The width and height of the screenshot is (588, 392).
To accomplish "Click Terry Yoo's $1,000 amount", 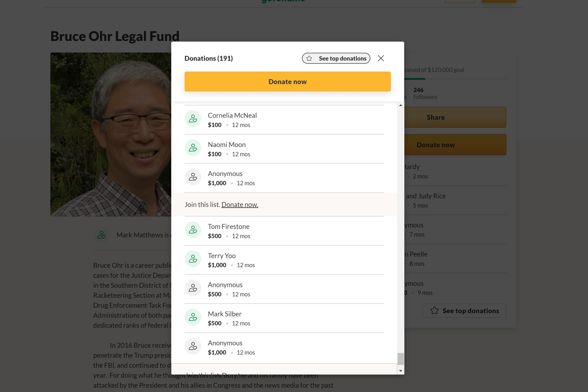I will tap(217, 265).
